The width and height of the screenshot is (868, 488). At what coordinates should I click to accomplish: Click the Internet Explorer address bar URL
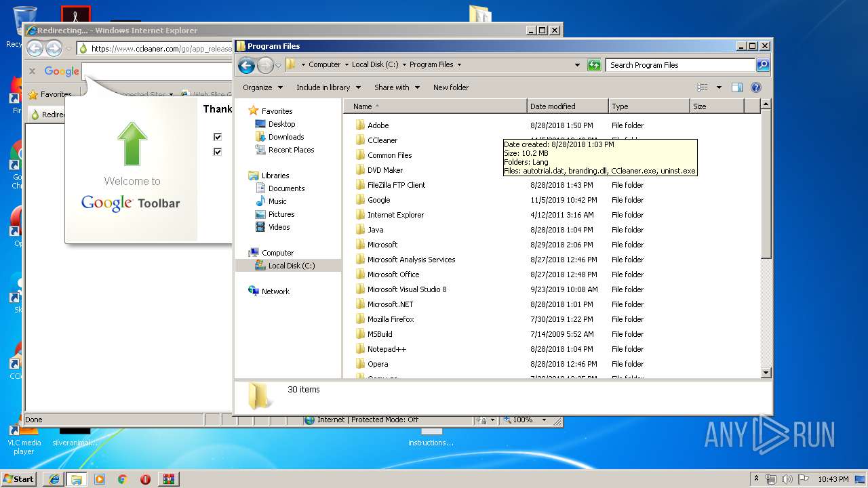tap(161, 49)
